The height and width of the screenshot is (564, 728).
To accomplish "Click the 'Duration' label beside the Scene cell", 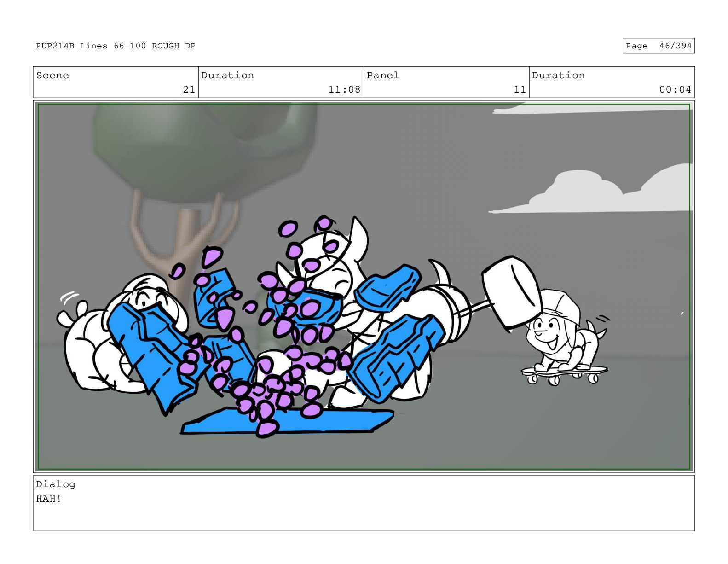I will pos(227,75).
